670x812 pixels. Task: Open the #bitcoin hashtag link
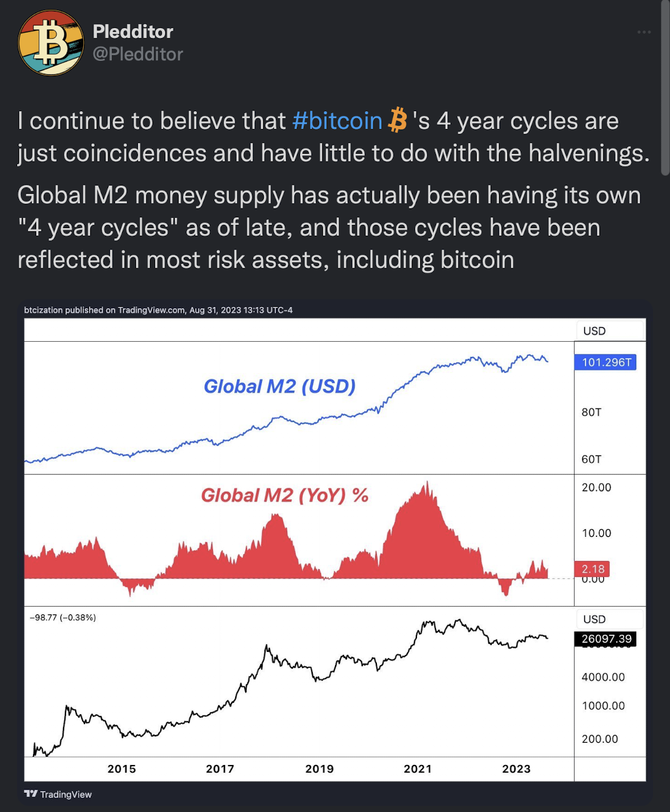(337, 121)
